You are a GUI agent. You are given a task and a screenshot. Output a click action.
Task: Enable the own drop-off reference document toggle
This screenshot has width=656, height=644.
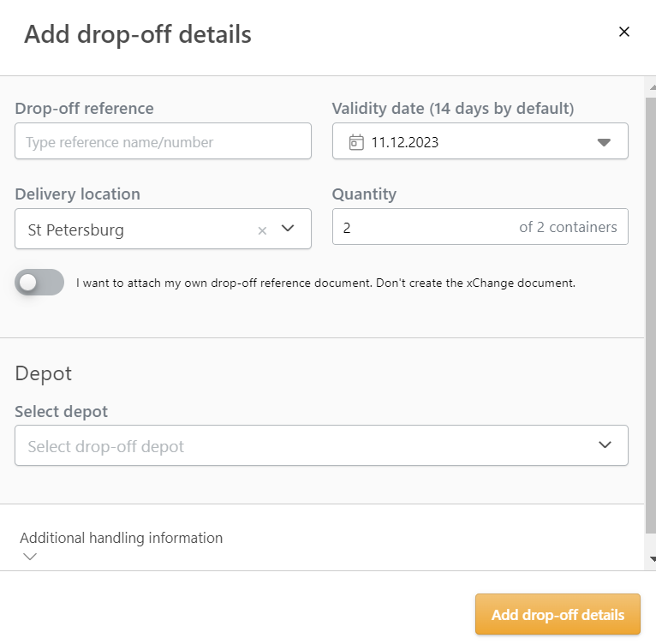click(x=39, y=282)
